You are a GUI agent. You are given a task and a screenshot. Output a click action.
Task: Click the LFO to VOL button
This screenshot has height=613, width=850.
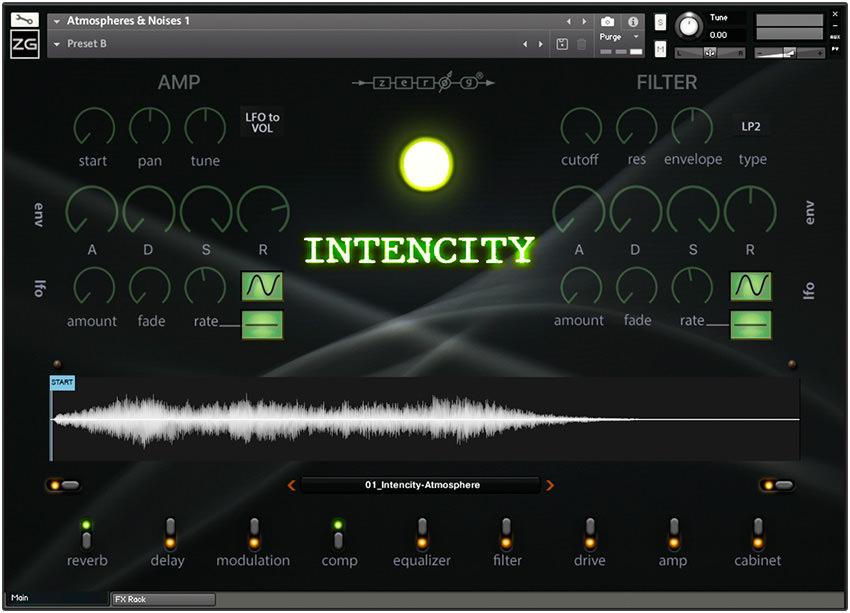click(262, 122)
